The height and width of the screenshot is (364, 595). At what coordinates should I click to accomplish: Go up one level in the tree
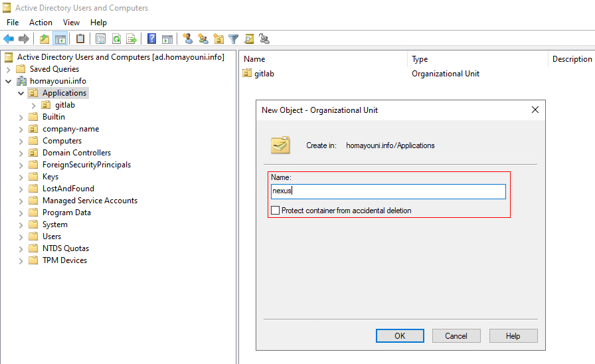click(x=44, y=39)
